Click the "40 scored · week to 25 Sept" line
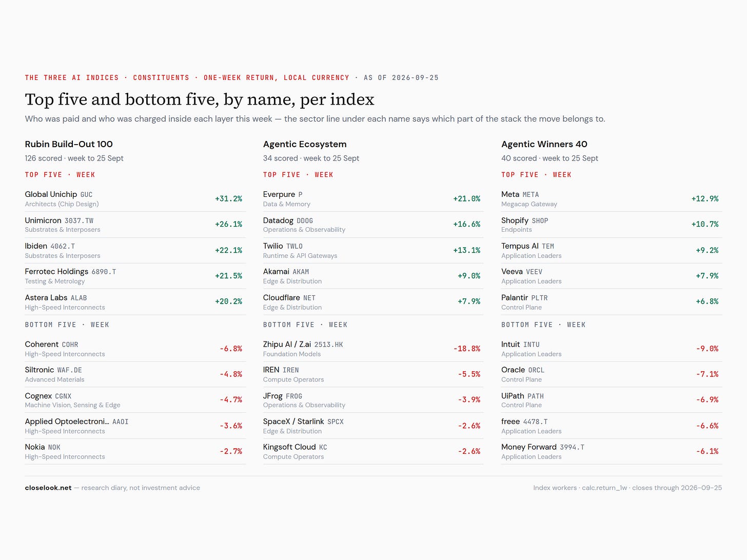Screen dimensions: 747x560 tap(549, 158)
